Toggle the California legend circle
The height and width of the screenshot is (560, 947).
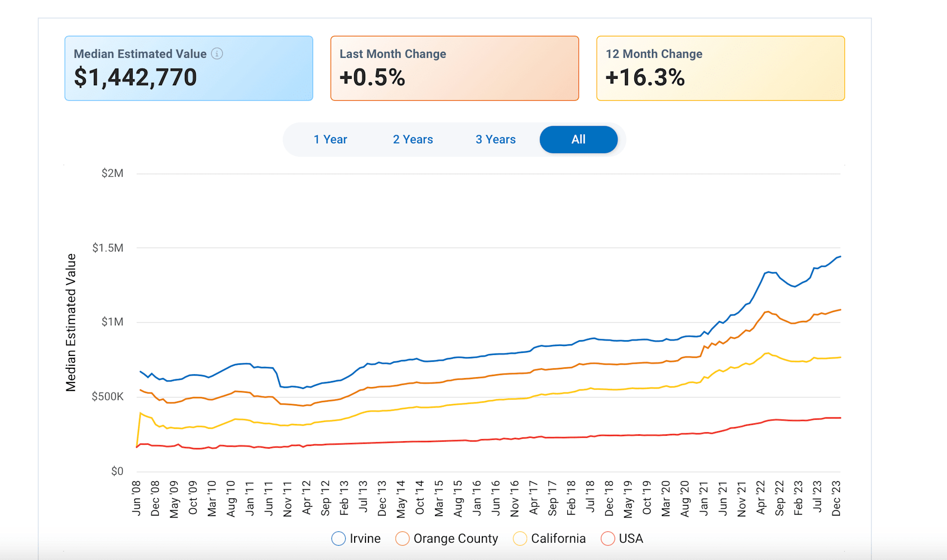point(520,538)
